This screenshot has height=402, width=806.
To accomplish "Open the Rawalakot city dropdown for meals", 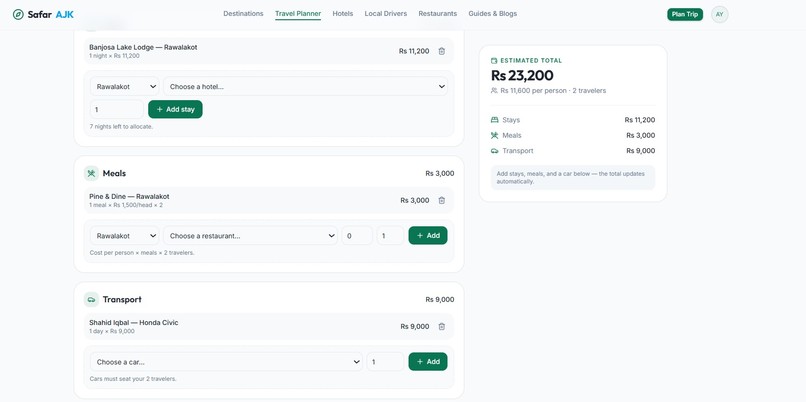I will (124, 235).
